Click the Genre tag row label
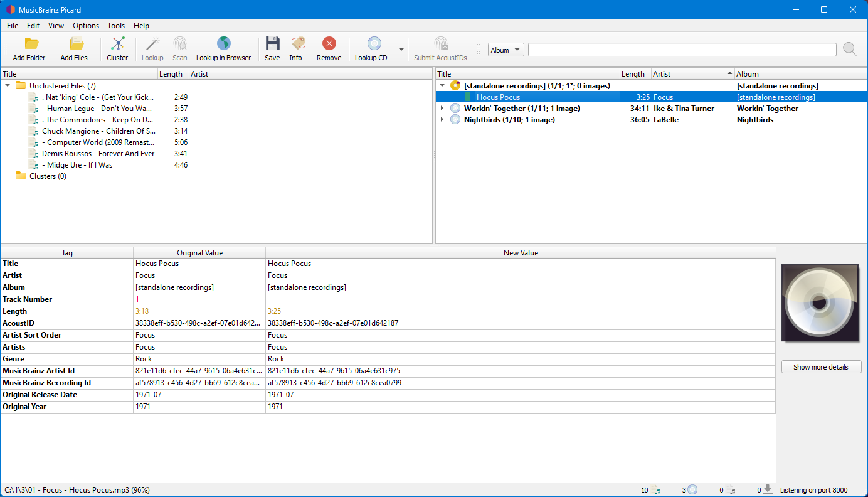The height and width of the screenshot is (497, 868). (x=13, y=358)
